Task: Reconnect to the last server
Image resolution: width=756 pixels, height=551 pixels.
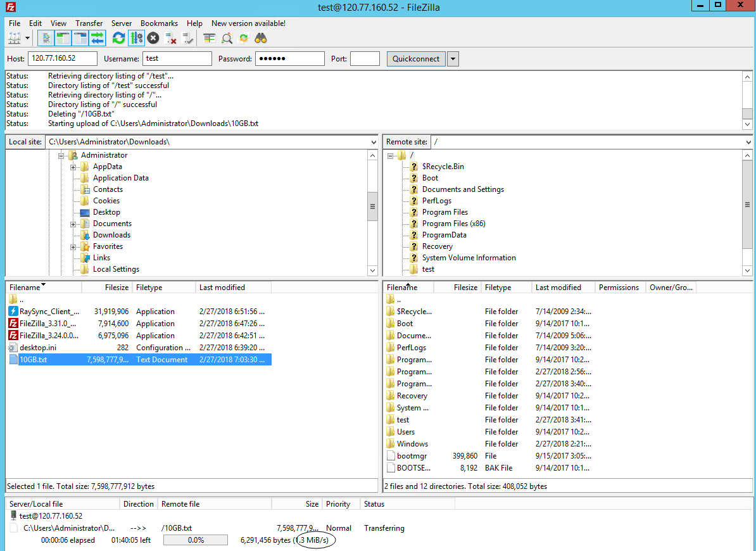Action: click(x=188, y=38)
